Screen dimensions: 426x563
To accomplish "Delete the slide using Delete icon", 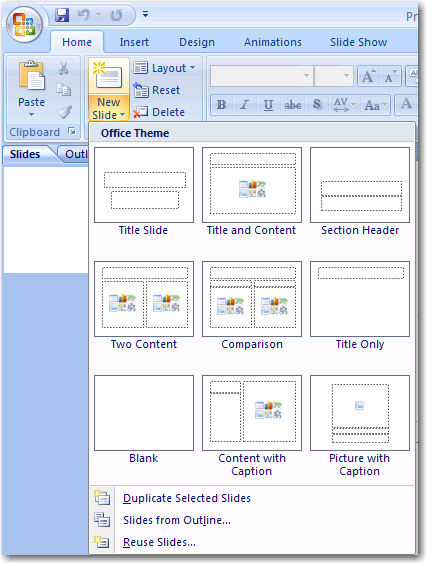I will pos(159,112).
